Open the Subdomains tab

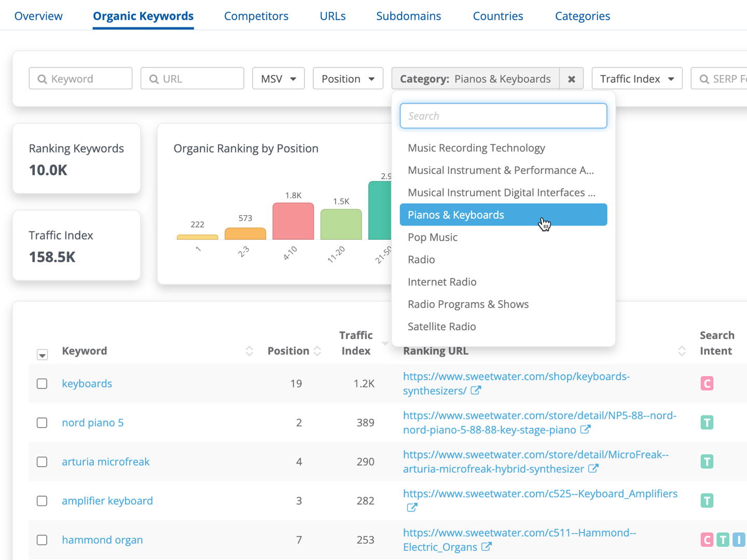pos(409,16)
